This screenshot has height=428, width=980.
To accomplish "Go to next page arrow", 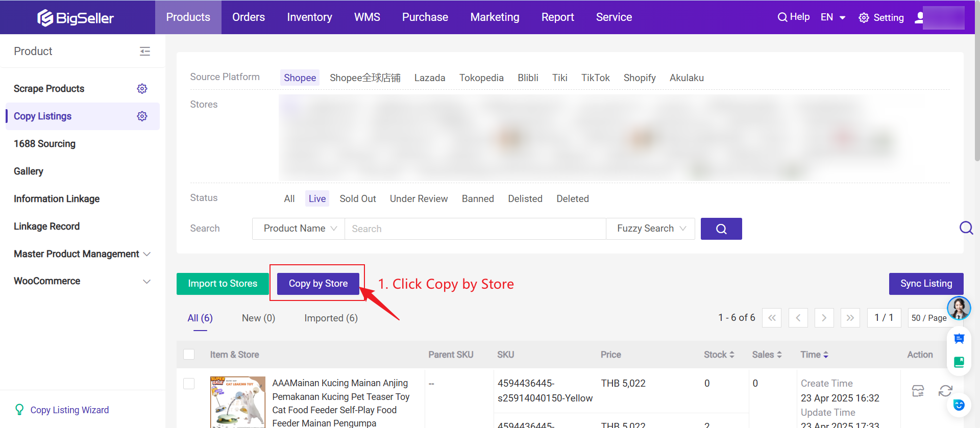I will coord(824,318).
